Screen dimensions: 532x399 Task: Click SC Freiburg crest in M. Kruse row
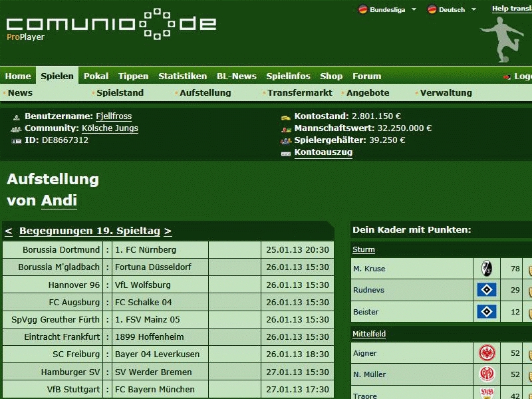(487, 269)
